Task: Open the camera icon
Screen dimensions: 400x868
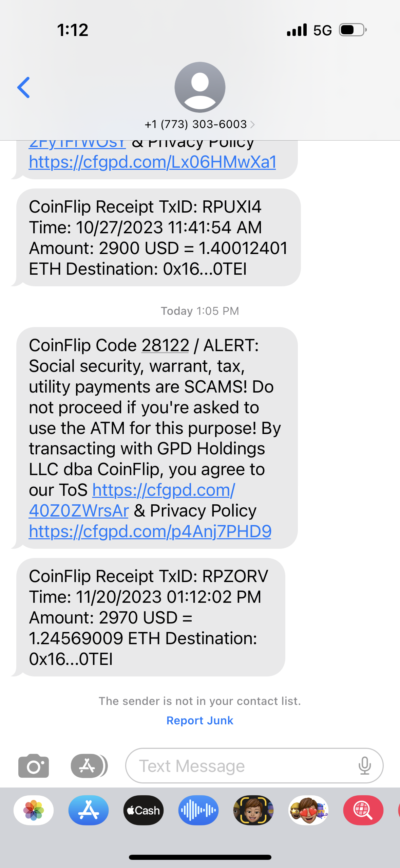Action: click(34, 766)
